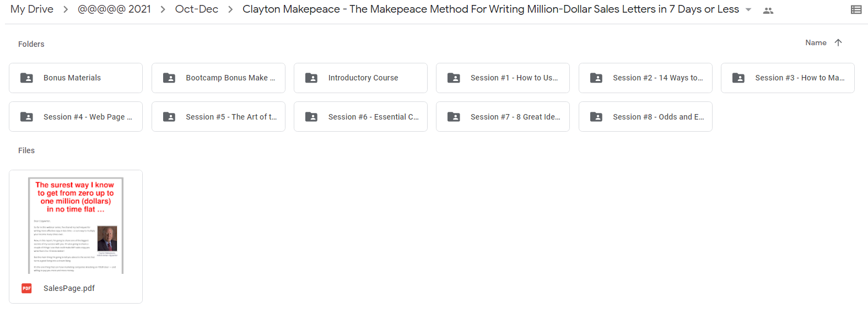Image resolution: width=868 pixels, height=313 pixels.
Task: Select Session #4 - Web Page folder
Action: (76, 117)
